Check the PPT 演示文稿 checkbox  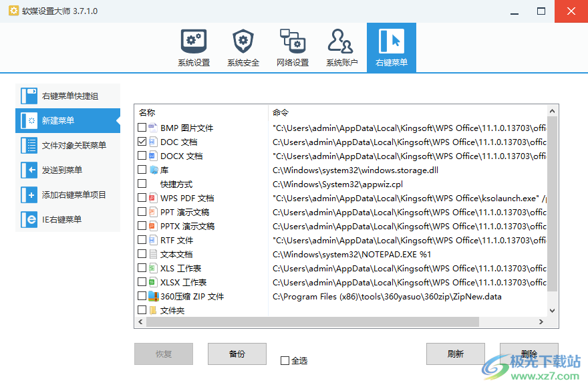click(142, 211)
